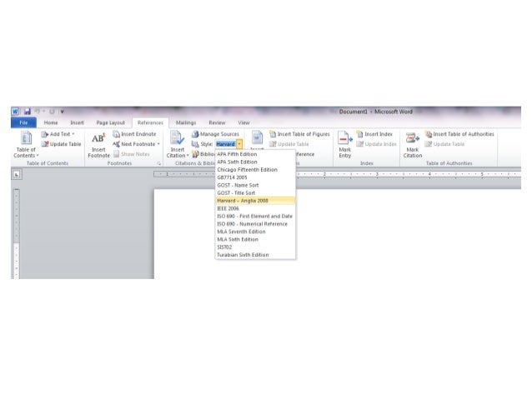Switch to the Insert ribbon tab
532x399 pixels.
click(77, 122)
